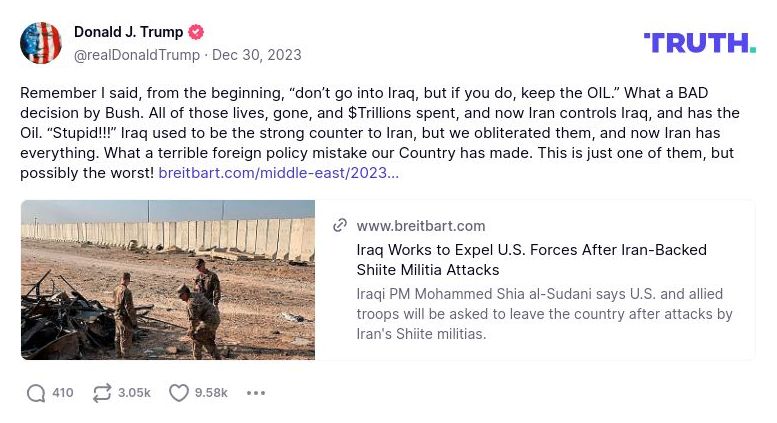Screen dimensions: 777x423
Task: Open the @realDonaldTrump handle link
Action: (137, 55)
